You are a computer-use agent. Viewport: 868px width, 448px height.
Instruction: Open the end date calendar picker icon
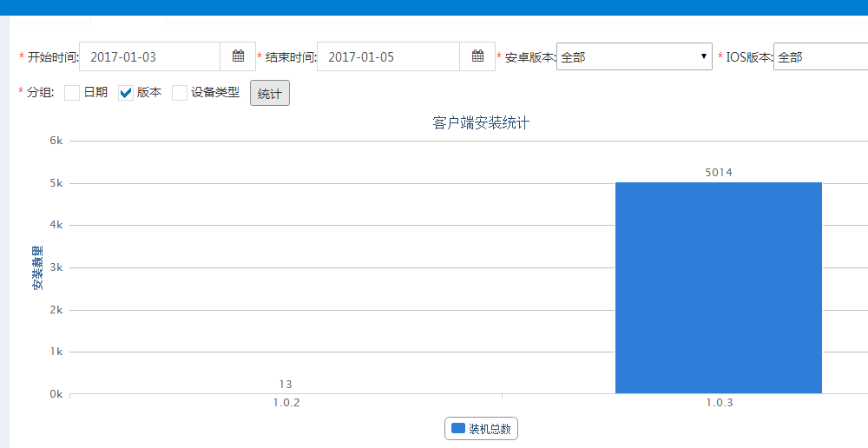[x=477, y=57]
